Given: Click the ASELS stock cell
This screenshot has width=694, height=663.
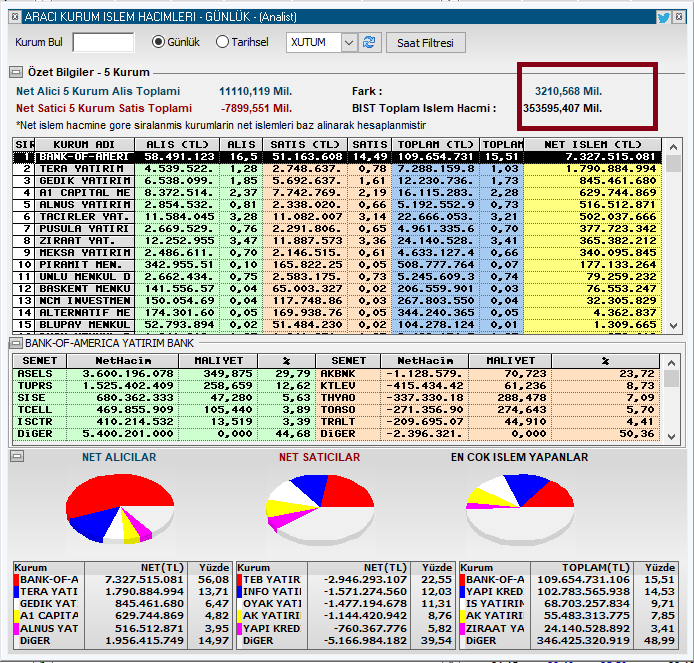Looking at the screenshot, I should (39, 374).
